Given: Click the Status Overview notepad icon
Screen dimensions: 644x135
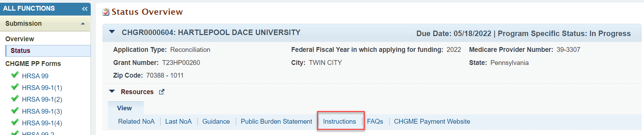Looking at the screenshot, I should coord(106,12).
